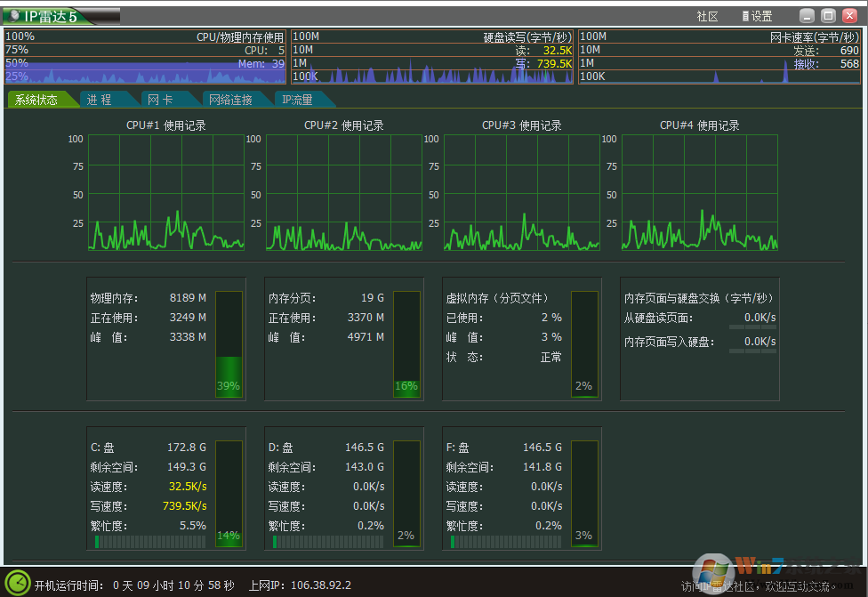This screenshot has width=868, height=597.
Task: Open the 网络连接 tab
Action: pos(230,100)
